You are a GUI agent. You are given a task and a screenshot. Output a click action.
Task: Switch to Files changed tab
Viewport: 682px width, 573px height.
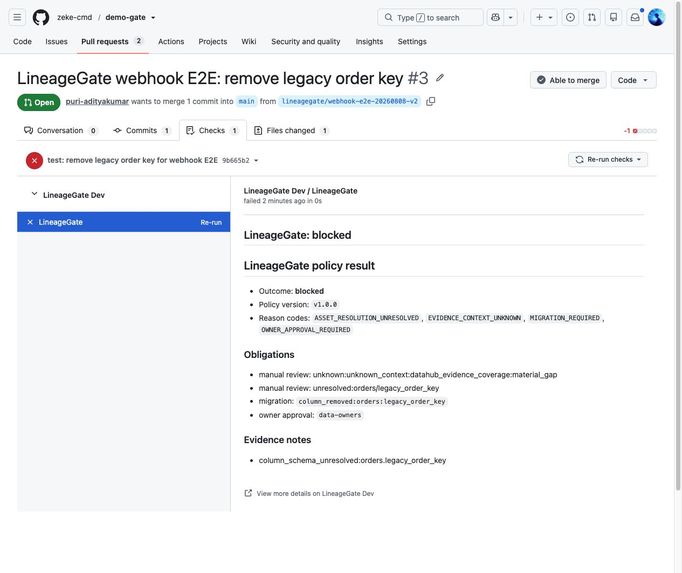pos(291,131)
